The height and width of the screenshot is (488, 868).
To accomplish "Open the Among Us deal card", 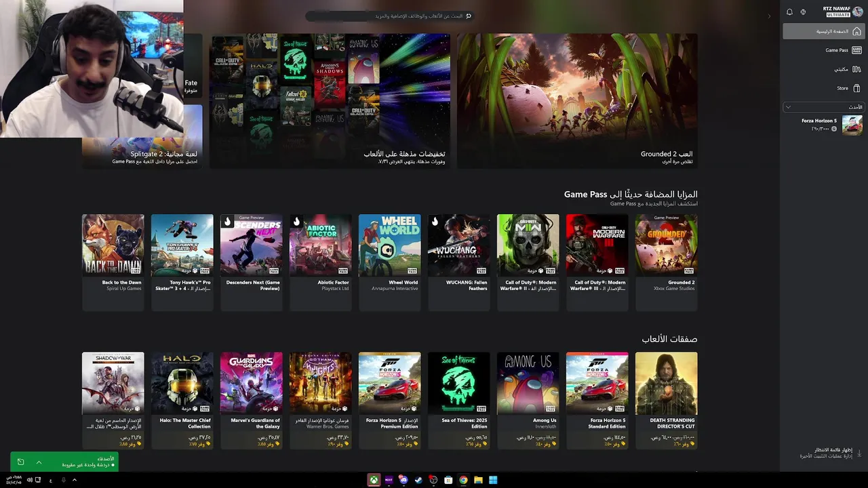I will point(528,400).
